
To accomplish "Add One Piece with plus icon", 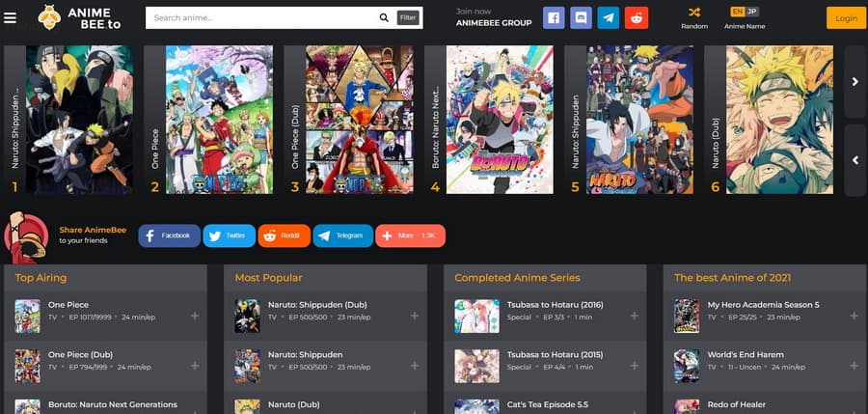I will click(195, 316).
